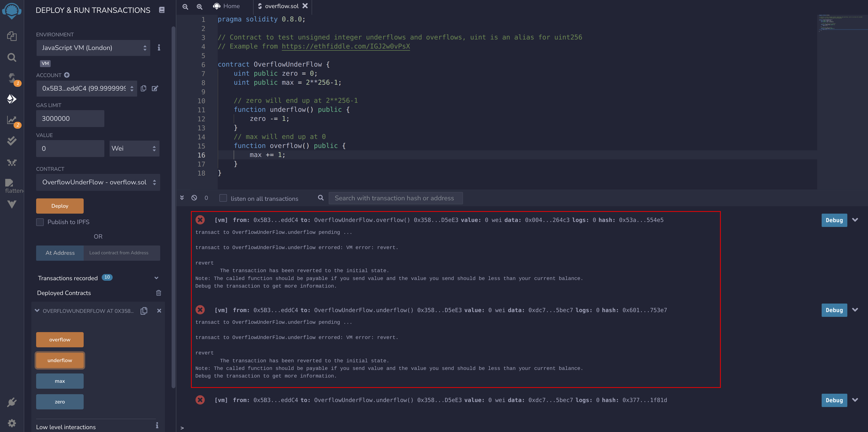
Task: Open the Contract OverflowUnderFlow dropdown
Action: click(x=98, y=182)
